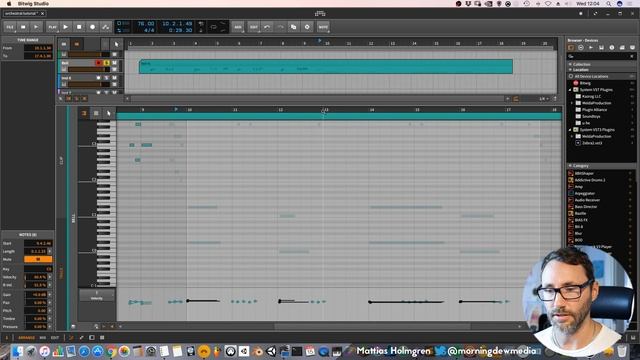The image size is (640, 360).
Task: Open the Velocity expression selector below piano keys
Action: click(x=97, y=296)
